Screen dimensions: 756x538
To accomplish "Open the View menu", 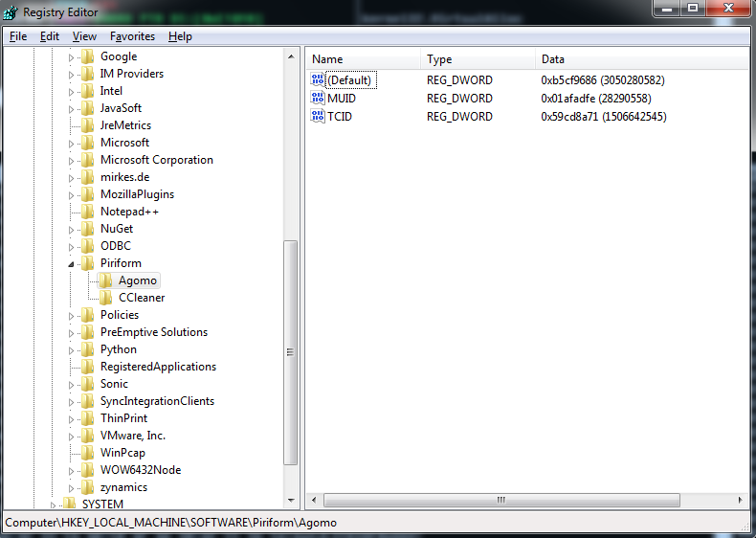I will click(84, 36).
